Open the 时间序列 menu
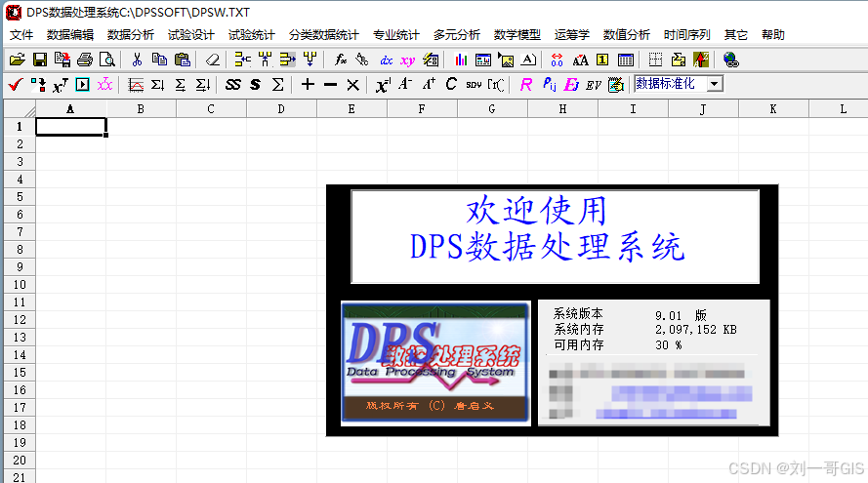Screen dimensions: 868x483 [x=687, y=35]
